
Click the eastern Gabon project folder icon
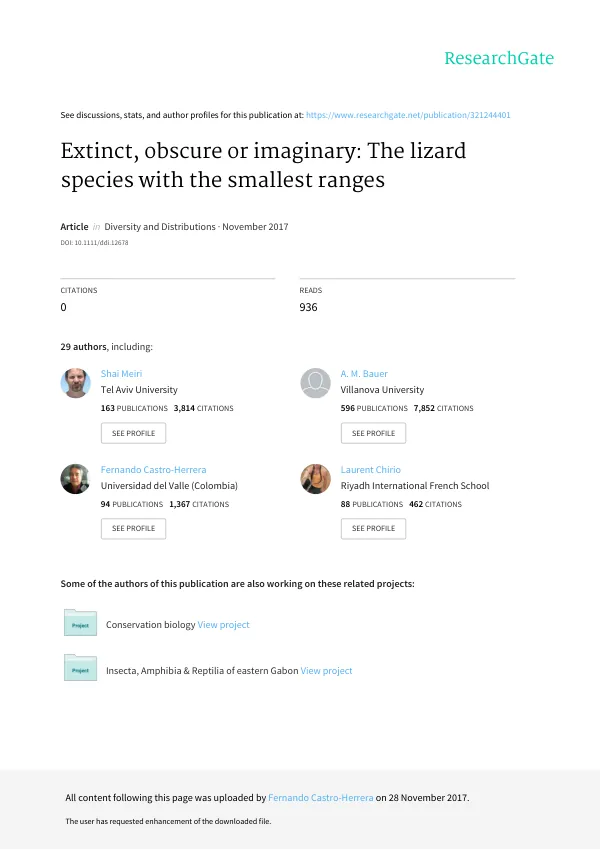pyautogui.click(x=80, y=668)
